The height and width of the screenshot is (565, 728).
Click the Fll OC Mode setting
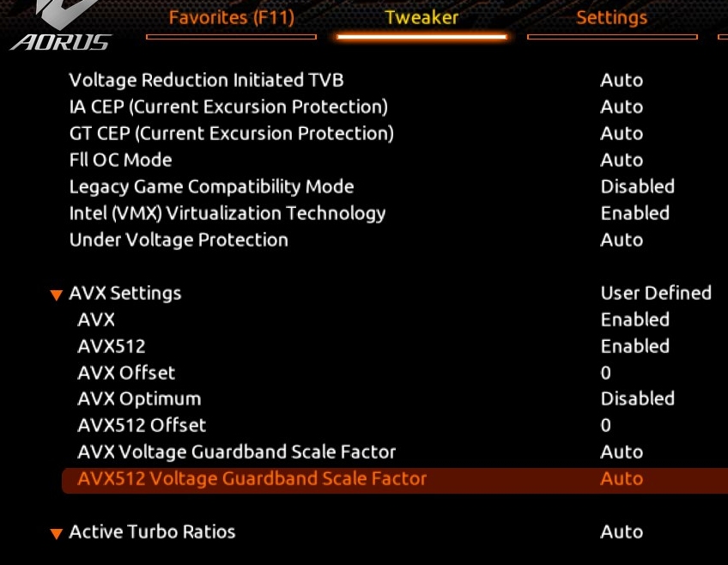coord(120,160)
